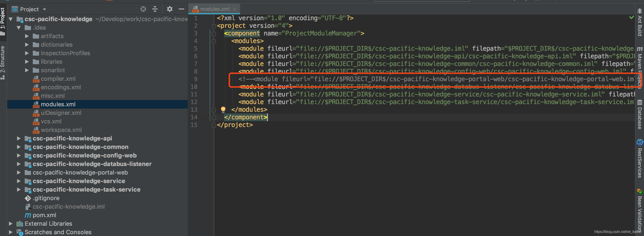Select the sonarlint folder name
644x236 pixels.
(x=53, y=70)
